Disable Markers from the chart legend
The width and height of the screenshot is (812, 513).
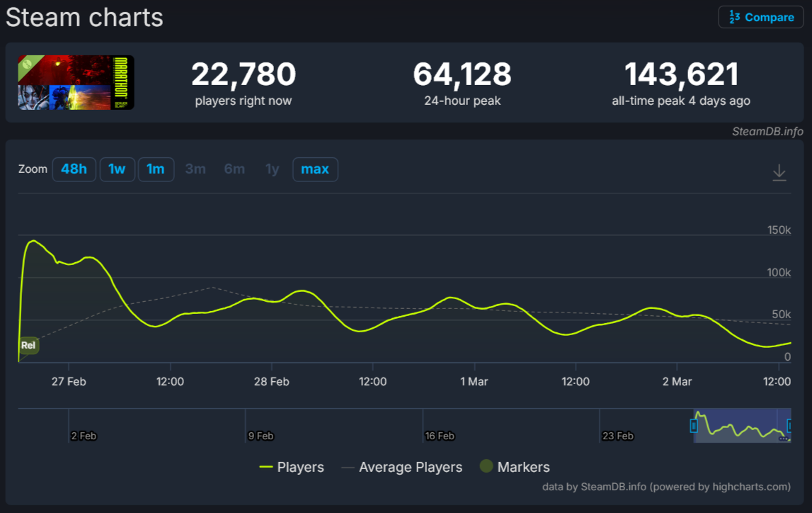524,467
